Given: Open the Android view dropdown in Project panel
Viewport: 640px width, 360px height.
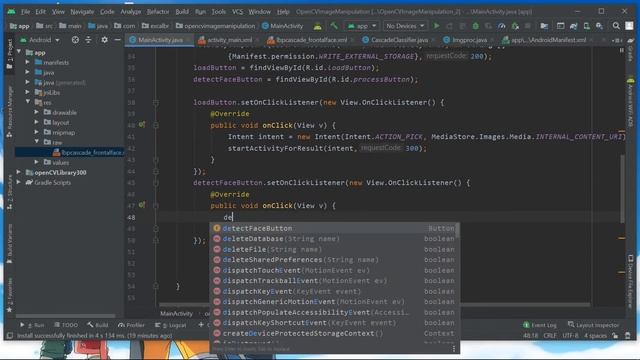Looking at the screenshot, I should [x=40, y=40].
